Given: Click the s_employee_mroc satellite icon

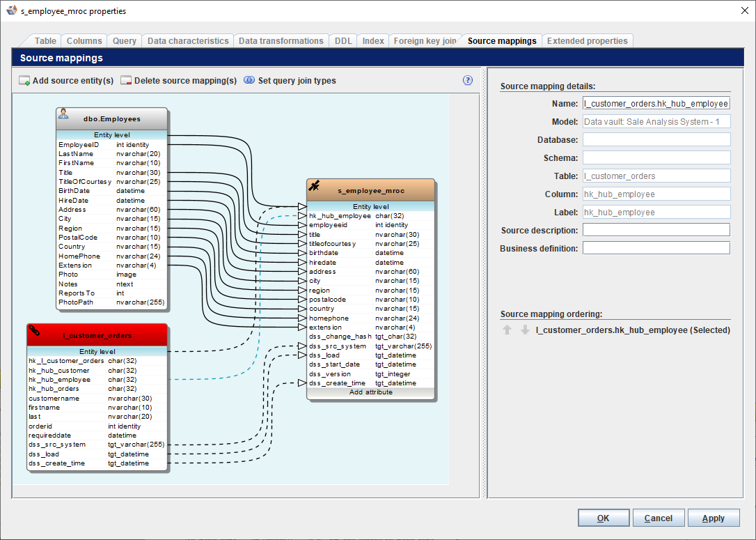Looking at the screenshot, I should click(x=315, y=185).
